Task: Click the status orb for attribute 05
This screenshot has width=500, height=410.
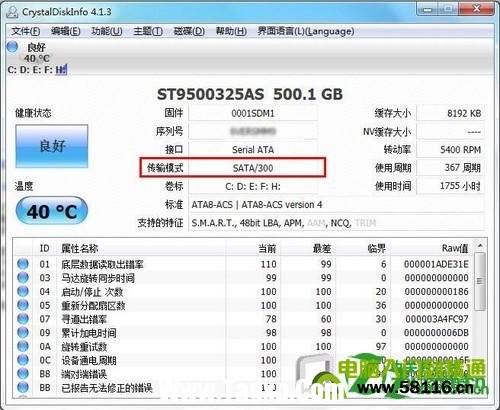Action: pyautogui.click(x=23, y=305)
